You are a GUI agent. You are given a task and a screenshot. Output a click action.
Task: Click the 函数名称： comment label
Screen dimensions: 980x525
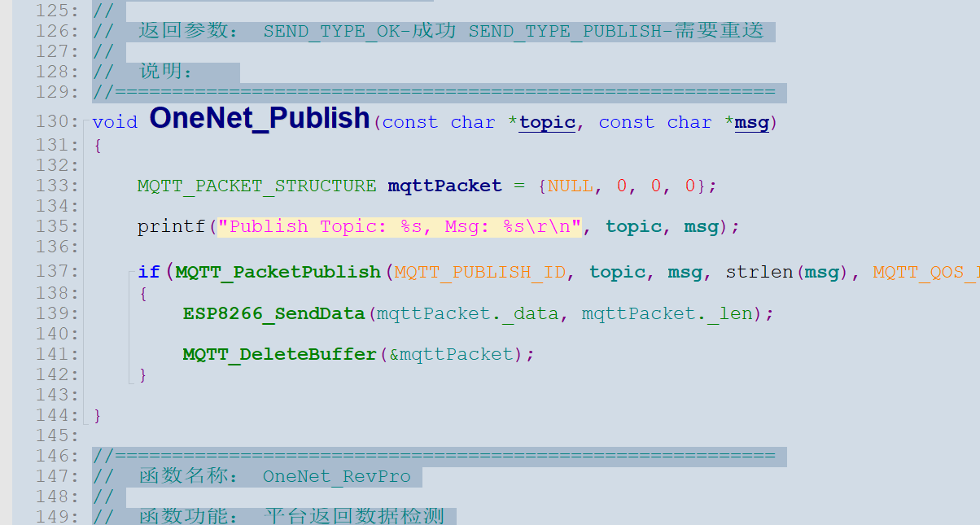(189, 476)
